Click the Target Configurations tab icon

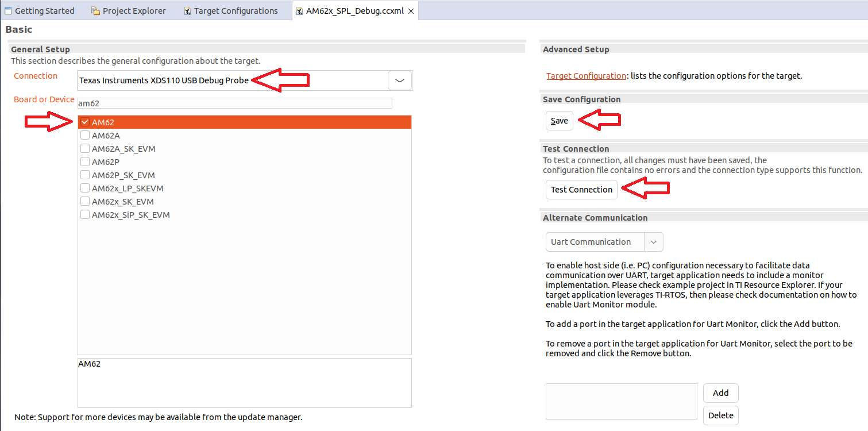(187, 11)
